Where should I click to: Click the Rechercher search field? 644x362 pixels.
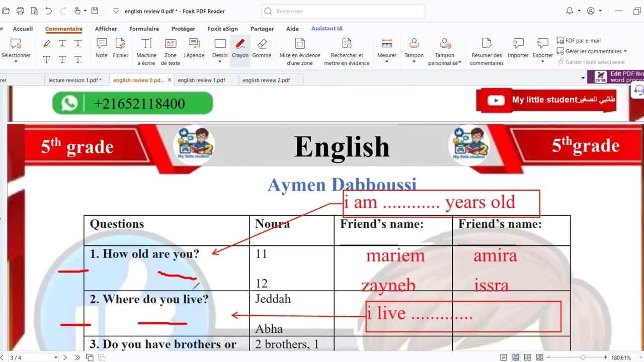pos(343,11)
